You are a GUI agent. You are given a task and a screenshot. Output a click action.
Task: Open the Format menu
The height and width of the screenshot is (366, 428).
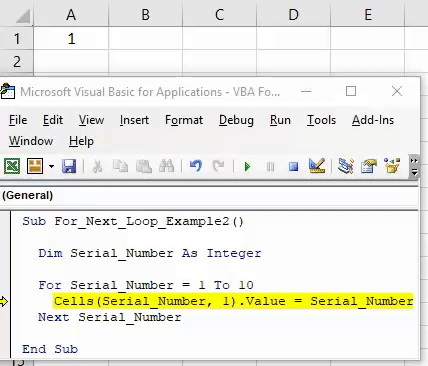(184, 120)
